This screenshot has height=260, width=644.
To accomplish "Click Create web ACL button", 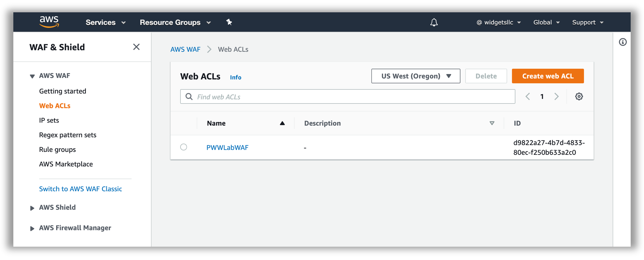I will [x=548, y=76].
